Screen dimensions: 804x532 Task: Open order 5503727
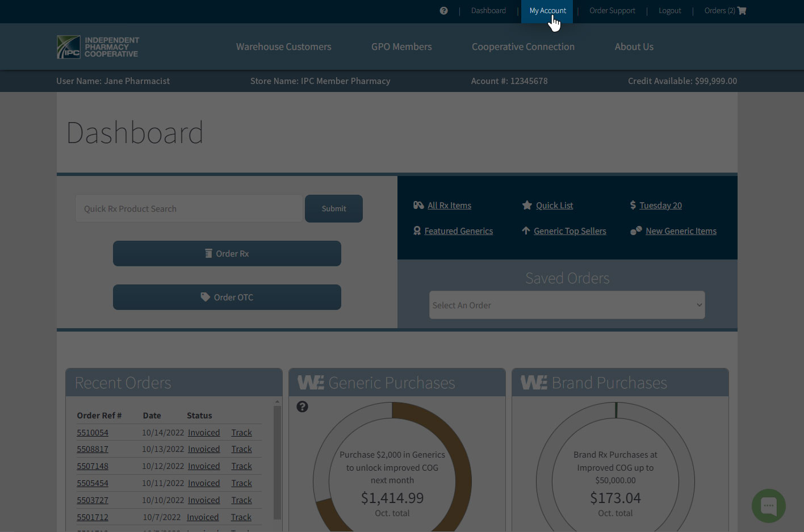pos(93,500)
